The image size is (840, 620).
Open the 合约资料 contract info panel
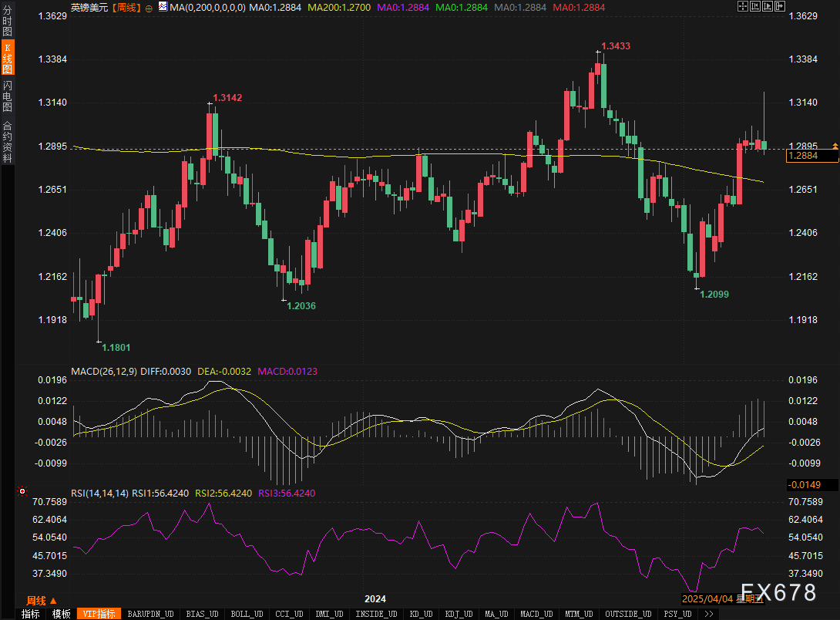(x=7, y=141)
